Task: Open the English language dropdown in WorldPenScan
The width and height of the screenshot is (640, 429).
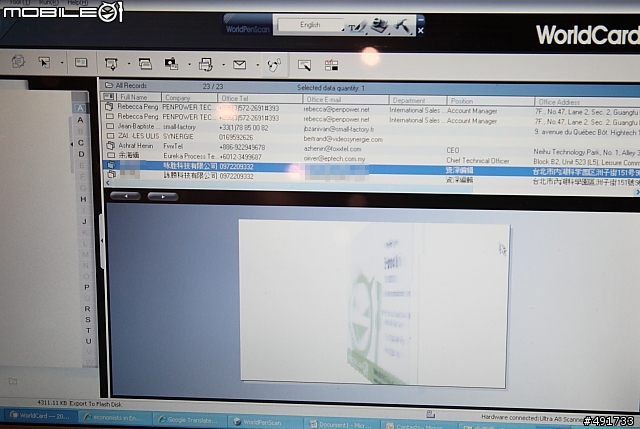Action: [311, 25]
